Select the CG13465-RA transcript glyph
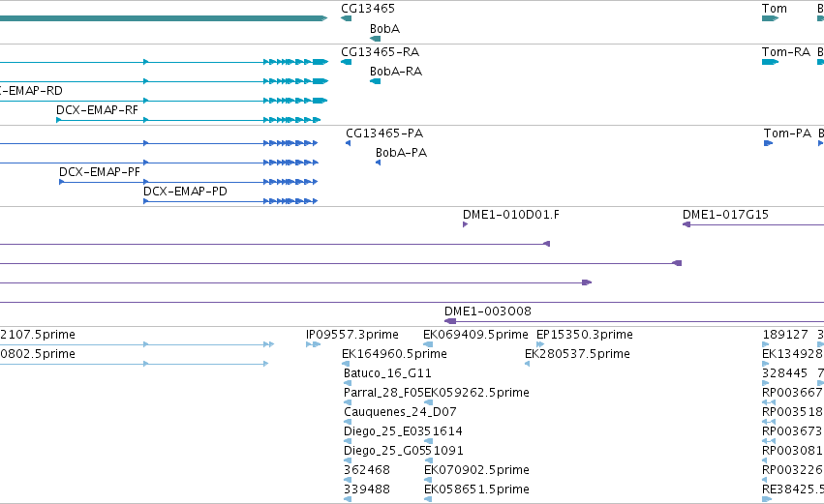The height and width of the screenshot is (504, 824). pyautogui.click(x=346, y=62)
